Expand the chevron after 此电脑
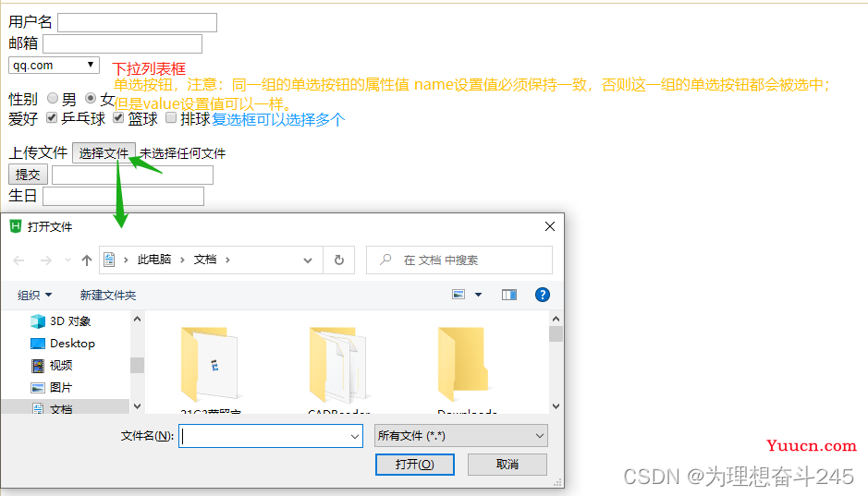Screen dimensions: 868x496 182,260
